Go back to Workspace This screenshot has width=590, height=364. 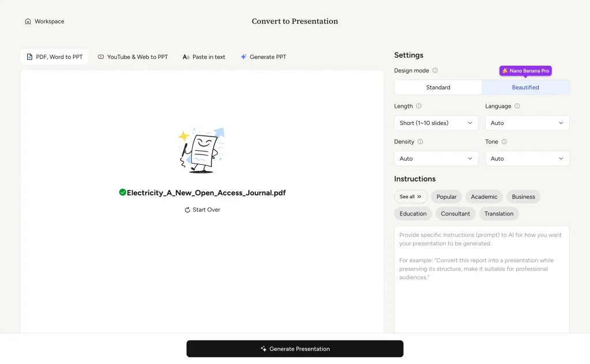44,21
